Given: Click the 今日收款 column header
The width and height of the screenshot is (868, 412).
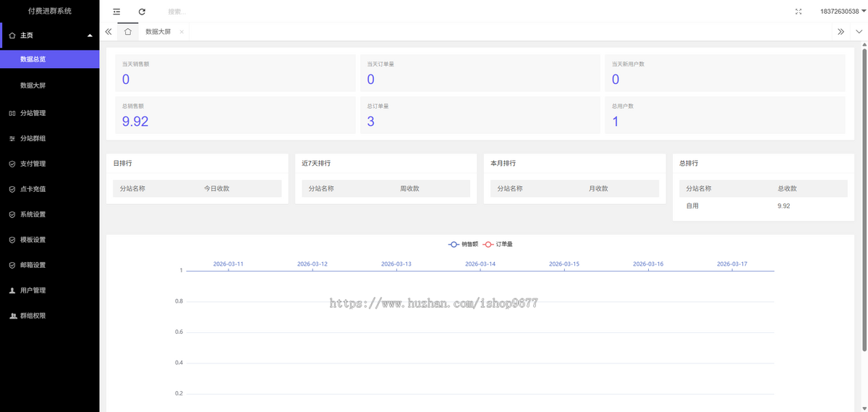Looking at the screenshot, I should tap(216, 188).
